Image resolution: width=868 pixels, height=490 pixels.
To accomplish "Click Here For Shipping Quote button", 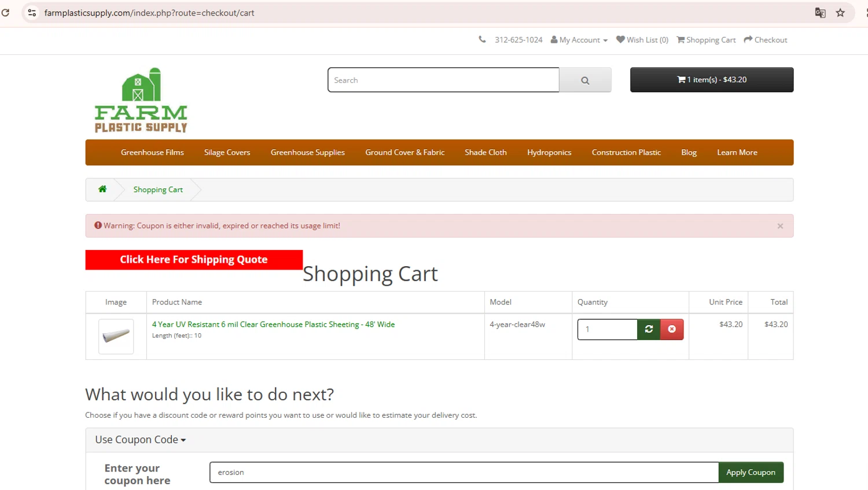I will 194,260.
